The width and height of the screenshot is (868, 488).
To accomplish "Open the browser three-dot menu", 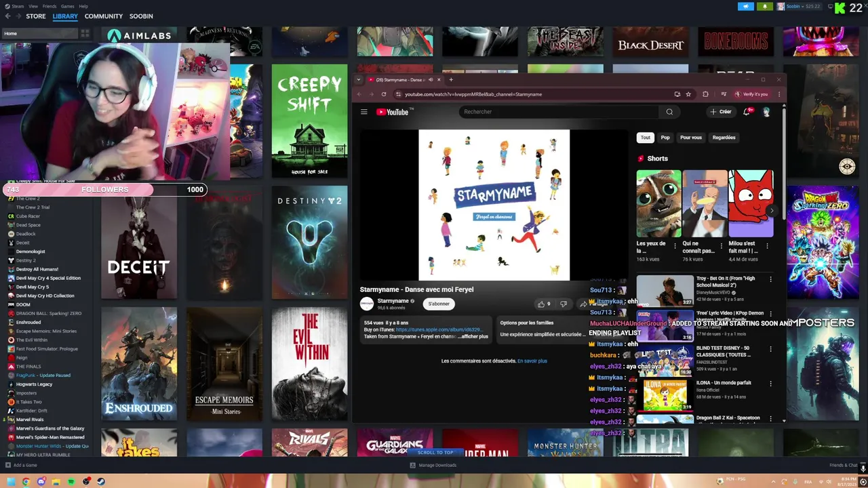I will click(x=778, y=94).
